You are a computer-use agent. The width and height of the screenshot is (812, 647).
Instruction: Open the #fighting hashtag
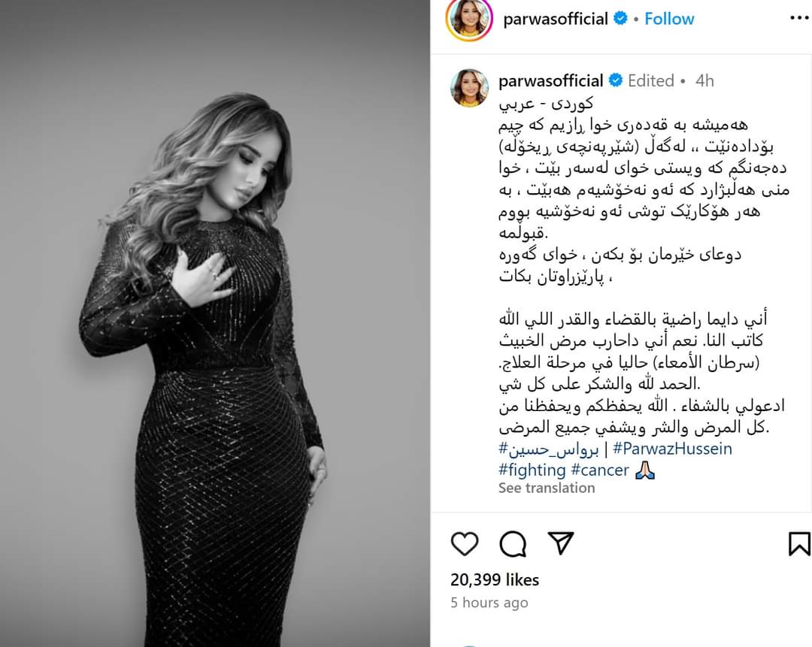(x=532, y=470)
